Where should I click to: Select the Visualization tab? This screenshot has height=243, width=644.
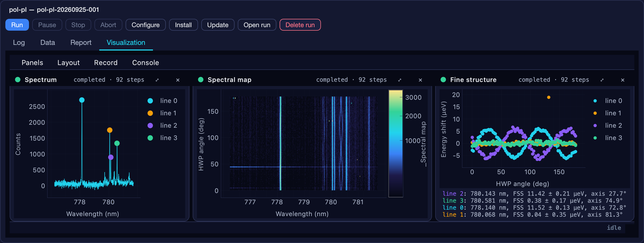[126, 42]
